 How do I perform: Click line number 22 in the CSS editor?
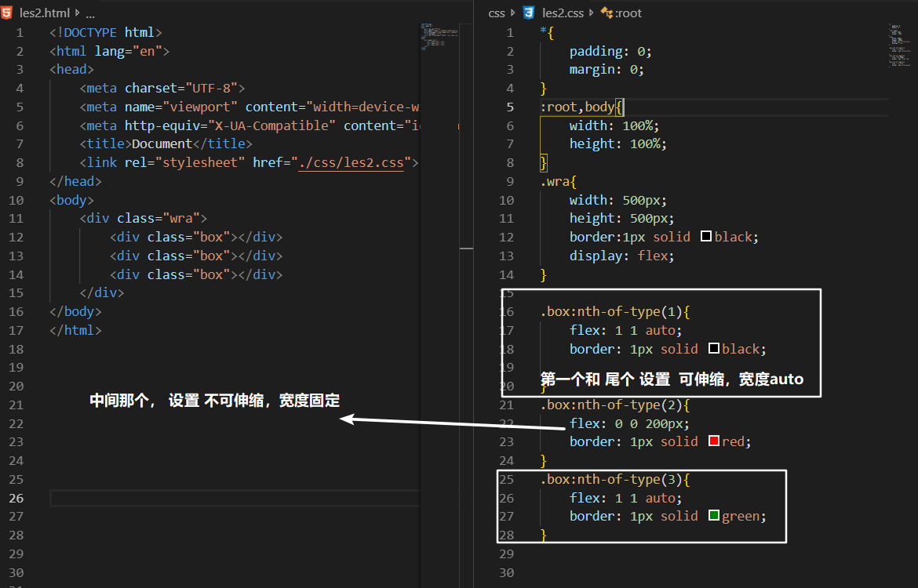[507, 423]
